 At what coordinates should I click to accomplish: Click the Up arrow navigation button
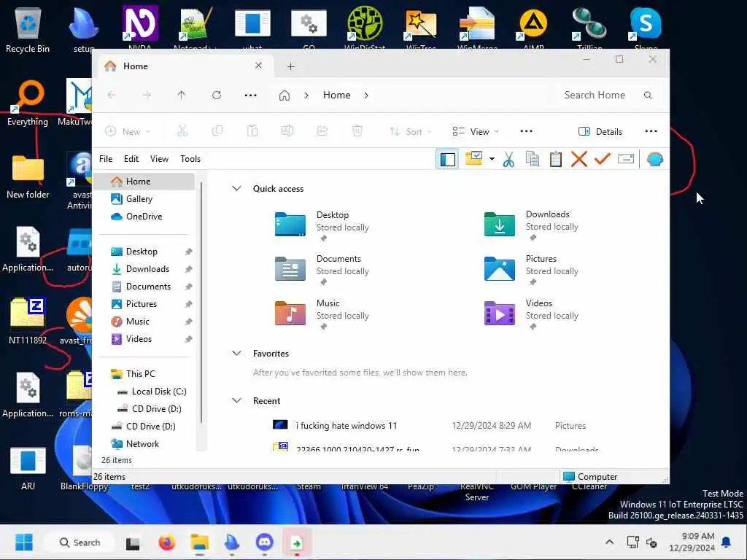[182, 96]
